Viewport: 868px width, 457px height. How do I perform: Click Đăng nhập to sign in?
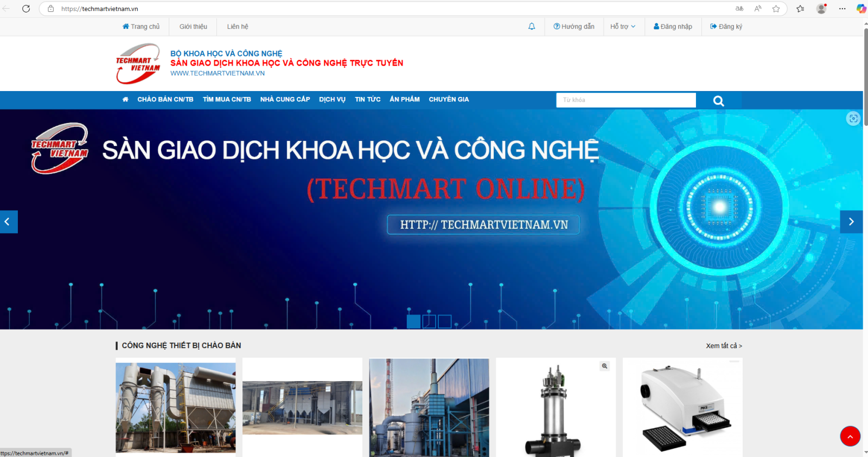point(673,27)
